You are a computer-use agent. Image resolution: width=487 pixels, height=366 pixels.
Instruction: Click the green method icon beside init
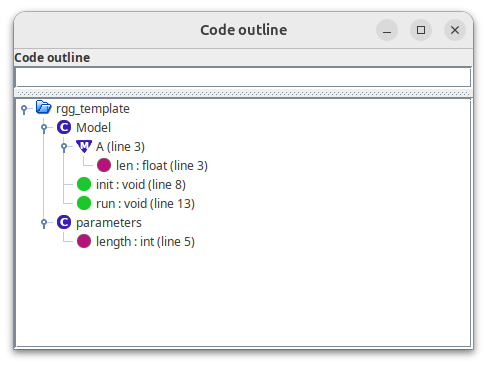point(84,184)
